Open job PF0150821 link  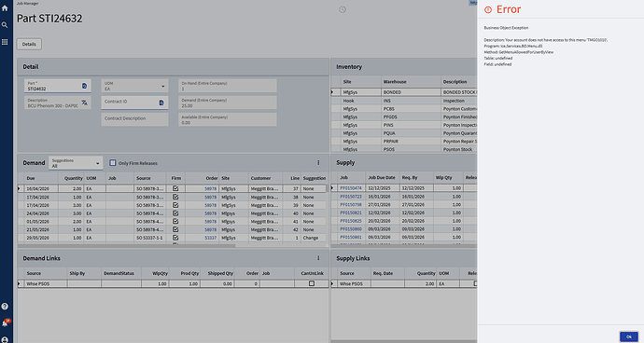click(x=351, y=213)
